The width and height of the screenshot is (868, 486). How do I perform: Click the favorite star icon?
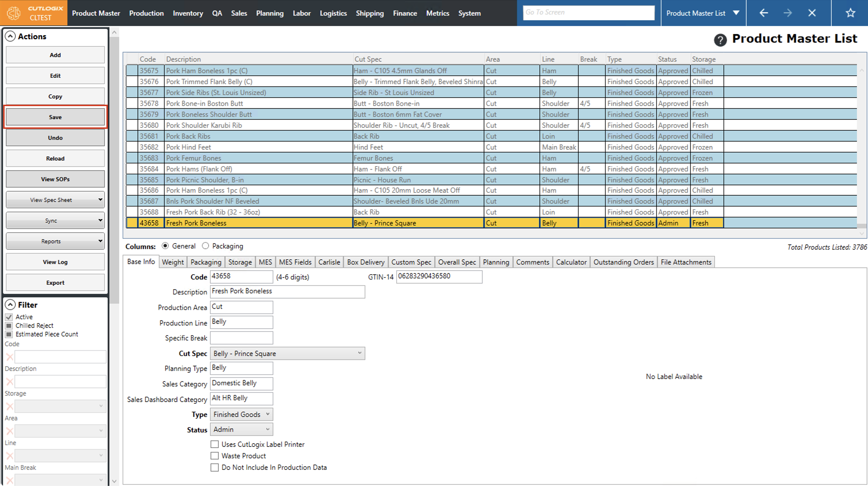click(x=850, y=13)
